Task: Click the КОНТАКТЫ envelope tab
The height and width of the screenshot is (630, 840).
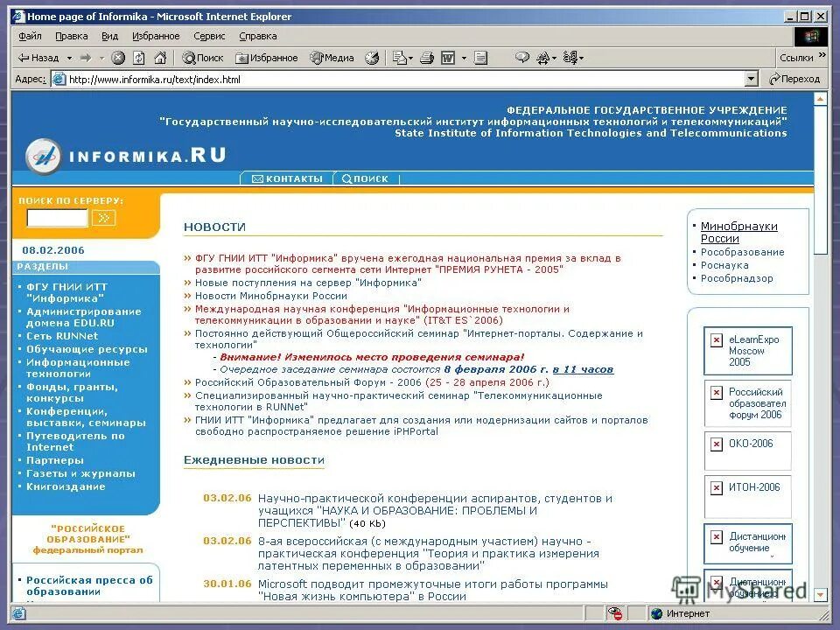Action: [287, 178]
